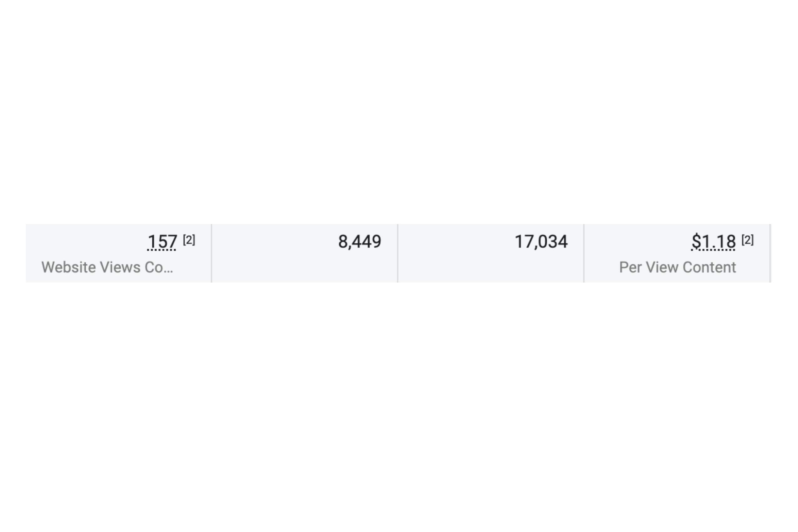
Task: Click the truncated Website Views Co... label
Action: 107,267
